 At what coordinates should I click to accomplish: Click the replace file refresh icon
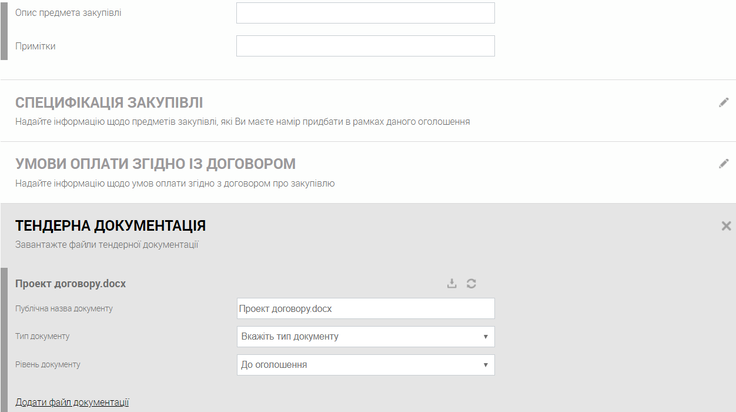[471, 284]
